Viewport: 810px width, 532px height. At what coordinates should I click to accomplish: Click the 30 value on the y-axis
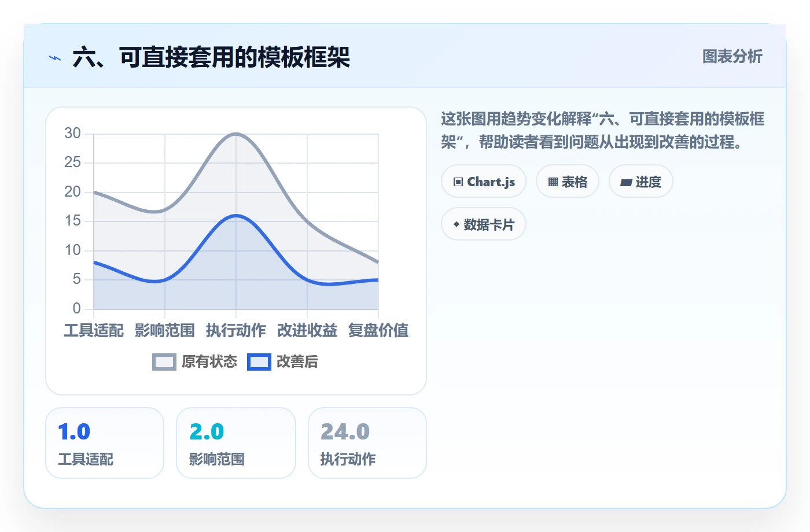73,134
